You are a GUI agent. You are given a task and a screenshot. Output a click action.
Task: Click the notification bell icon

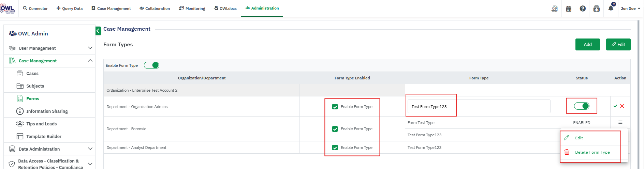click(x=611, y=9)
